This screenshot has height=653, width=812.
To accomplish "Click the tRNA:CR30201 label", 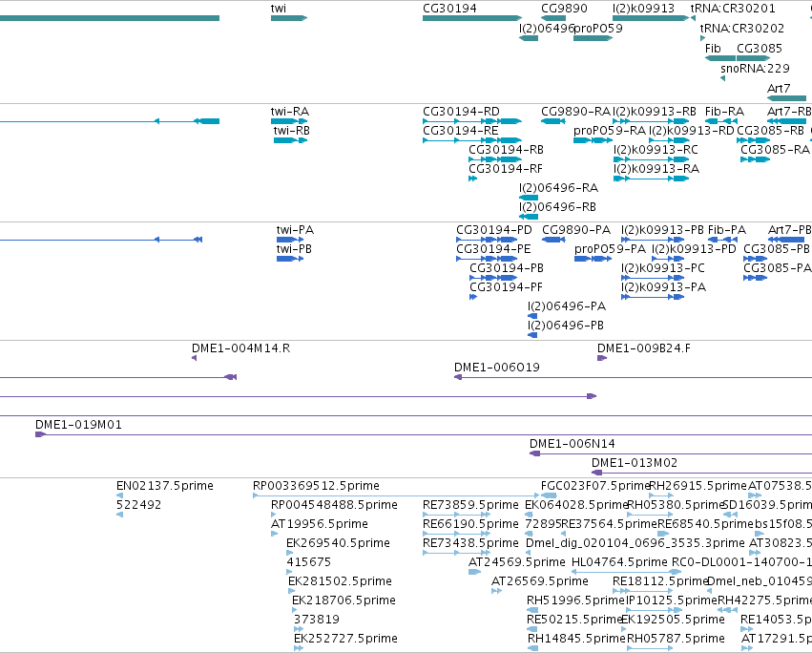I will (x=733, y=9).
